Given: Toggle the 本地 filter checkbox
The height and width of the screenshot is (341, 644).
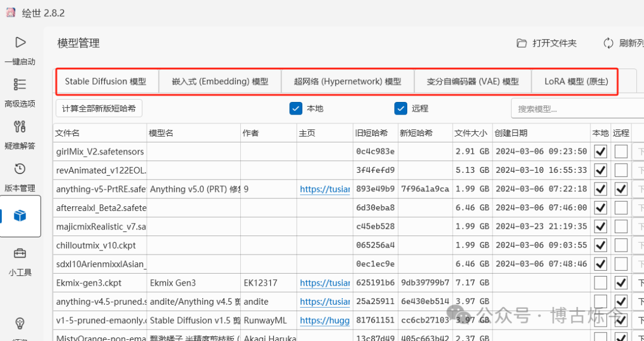Looking at the screenshot, I should [296, 108].
